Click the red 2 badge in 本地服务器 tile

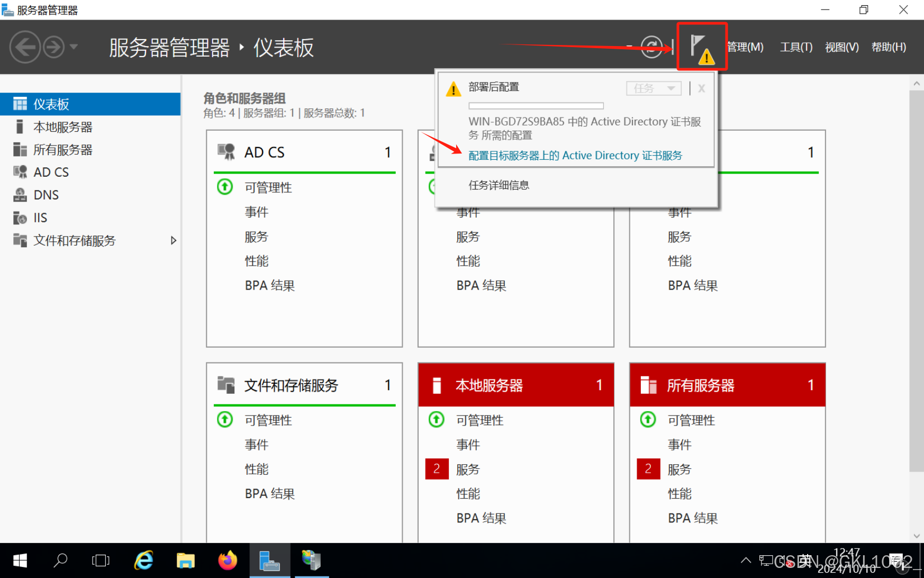tap(437, 469)
